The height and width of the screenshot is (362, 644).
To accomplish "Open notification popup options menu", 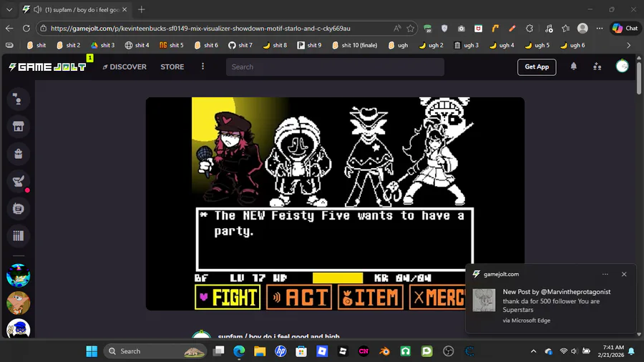I will (605, 274).
